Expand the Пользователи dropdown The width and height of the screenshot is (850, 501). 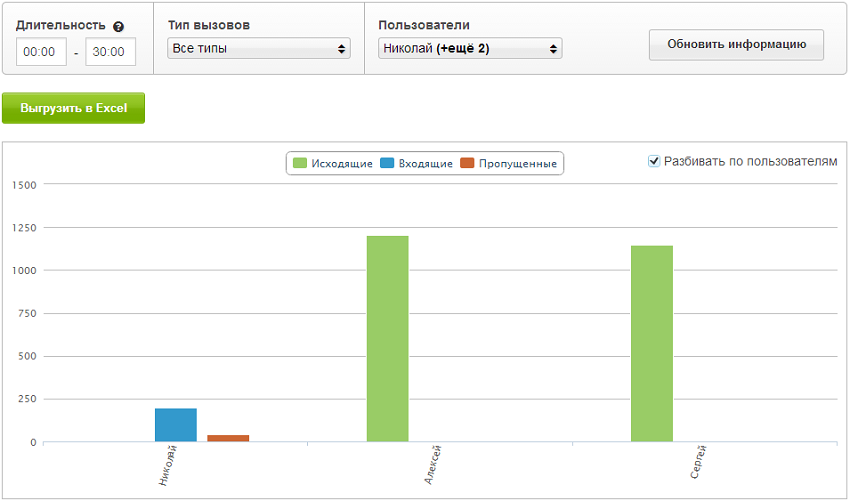click(470, 48)
